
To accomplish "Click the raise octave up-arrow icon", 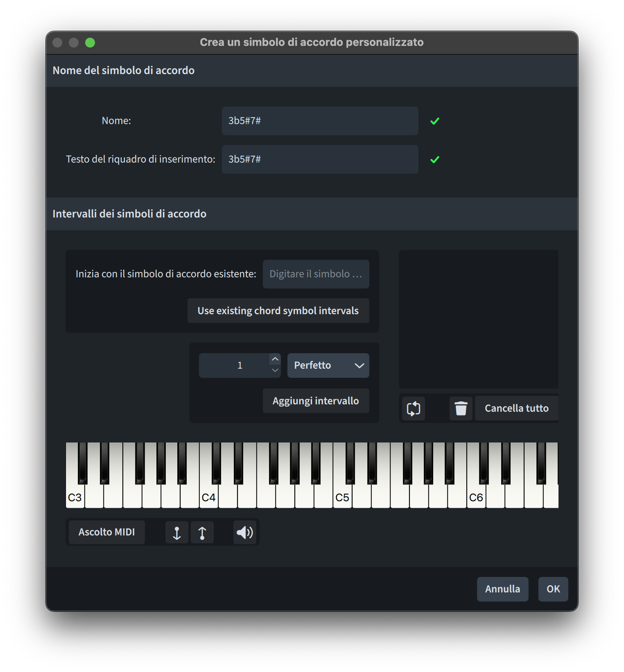I will pos(202,533).
